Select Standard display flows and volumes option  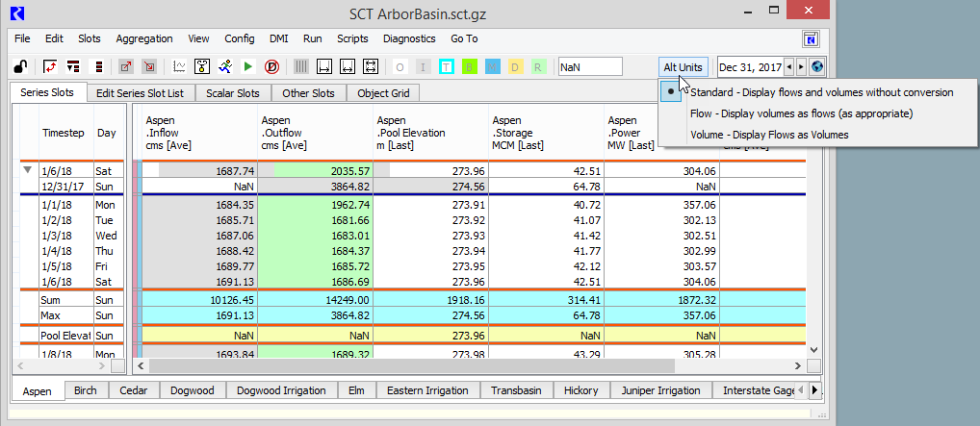tap(821, 92)
